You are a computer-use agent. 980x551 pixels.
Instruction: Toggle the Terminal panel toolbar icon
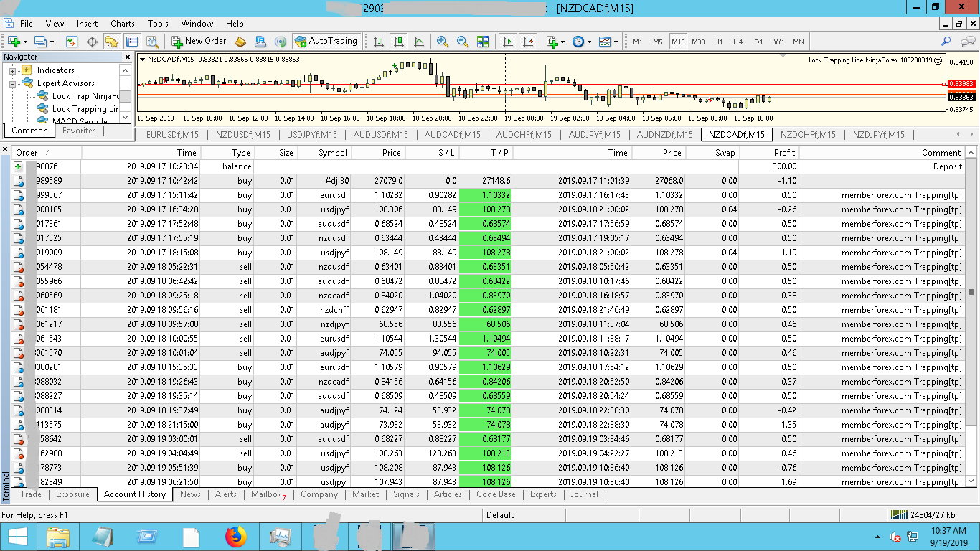coord(132,42)
